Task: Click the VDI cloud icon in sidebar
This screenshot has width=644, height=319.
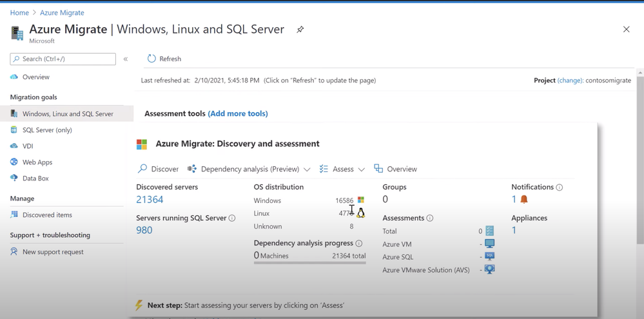Action: tap(14, 146)
